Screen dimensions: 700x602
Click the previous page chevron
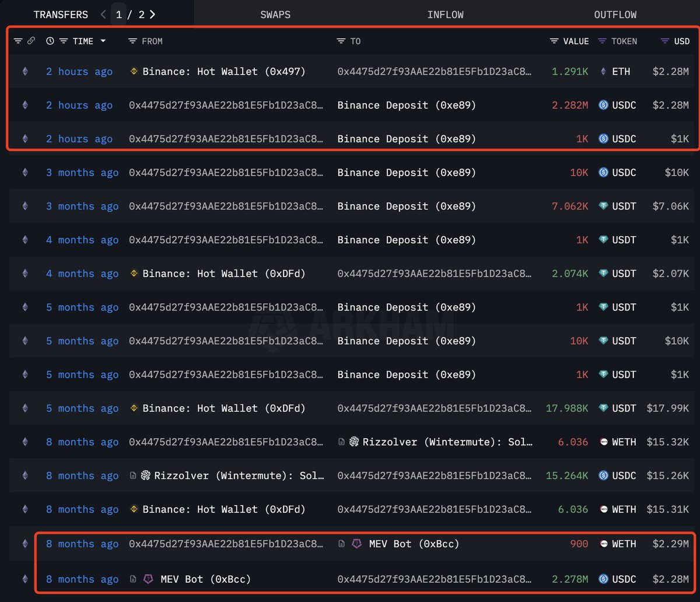[103, 14]
